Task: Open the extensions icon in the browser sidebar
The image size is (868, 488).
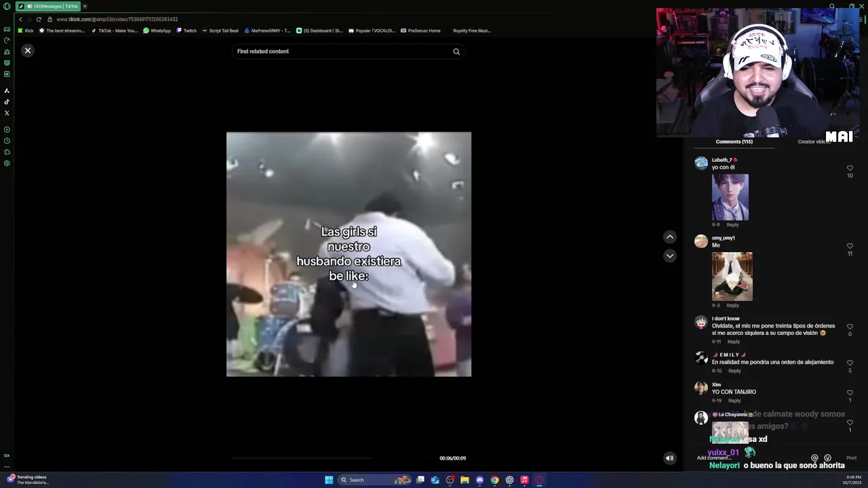Action: [x=7, y=152]
